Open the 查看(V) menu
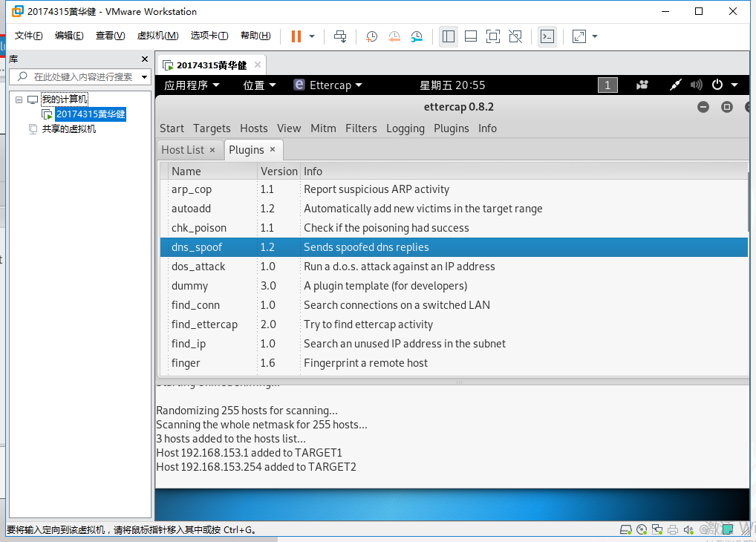Screen dimensions: 756x542 coord(110,36)
